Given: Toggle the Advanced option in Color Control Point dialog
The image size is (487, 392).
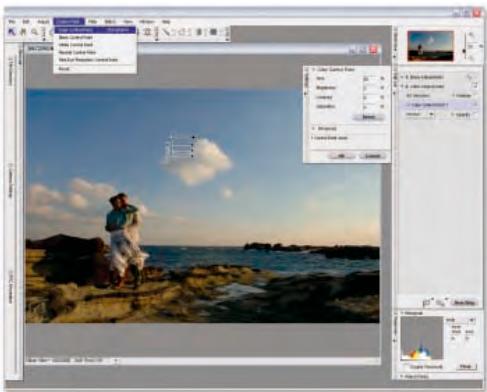Looking at the screenshot, I should (314, 128).
